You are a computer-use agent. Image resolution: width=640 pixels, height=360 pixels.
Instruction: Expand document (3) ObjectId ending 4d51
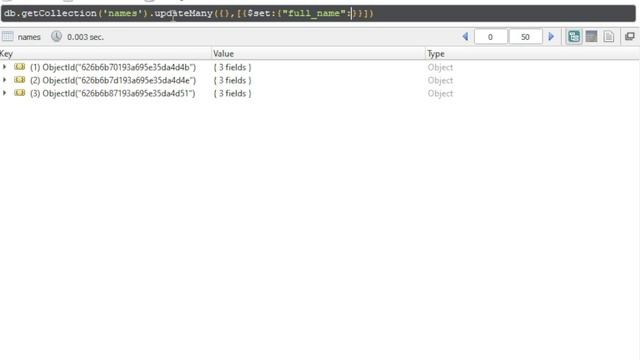tap(4, 93)
